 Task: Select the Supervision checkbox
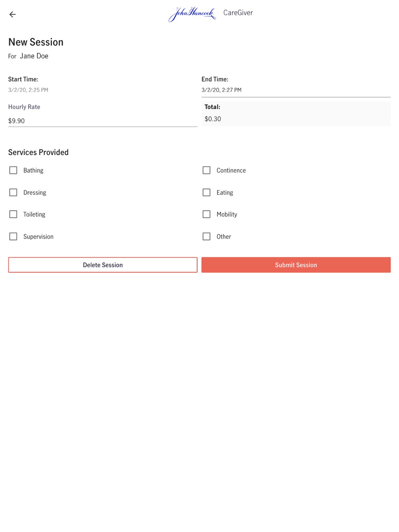(13, 236)
